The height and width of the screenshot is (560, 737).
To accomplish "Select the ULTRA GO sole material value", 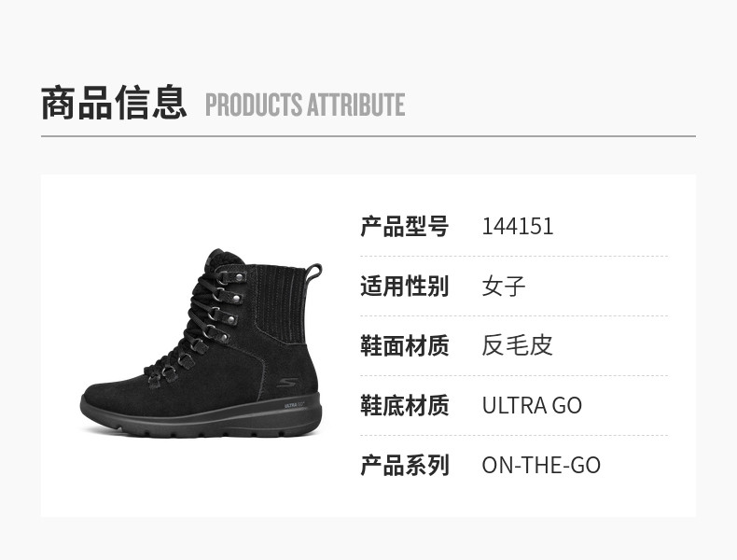I will coord(532,406).
